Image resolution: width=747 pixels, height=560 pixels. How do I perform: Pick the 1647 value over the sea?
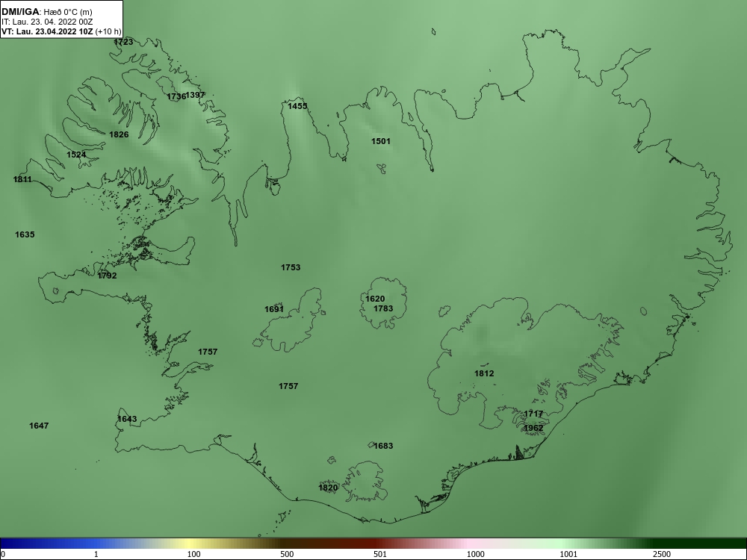39,426
